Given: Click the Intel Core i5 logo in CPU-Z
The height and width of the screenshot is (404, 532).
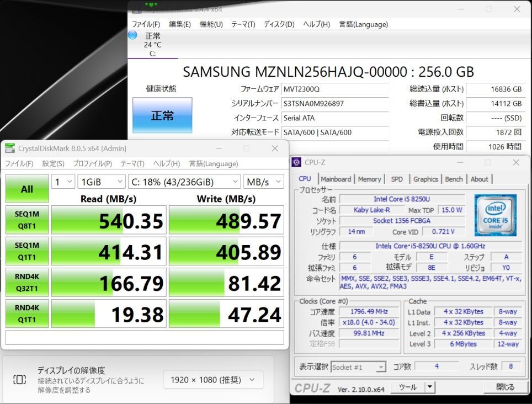Looking at the screenshot, I should point(496,215).
